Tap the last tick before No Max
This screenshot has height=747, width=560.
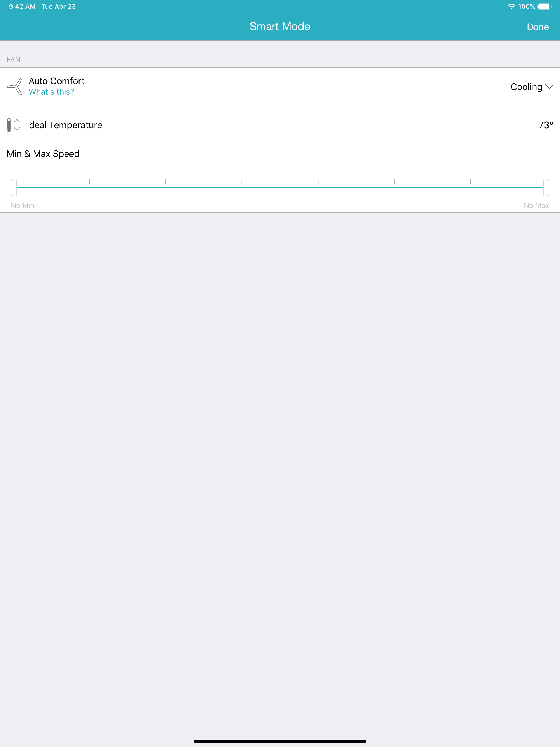coord(471,182)
